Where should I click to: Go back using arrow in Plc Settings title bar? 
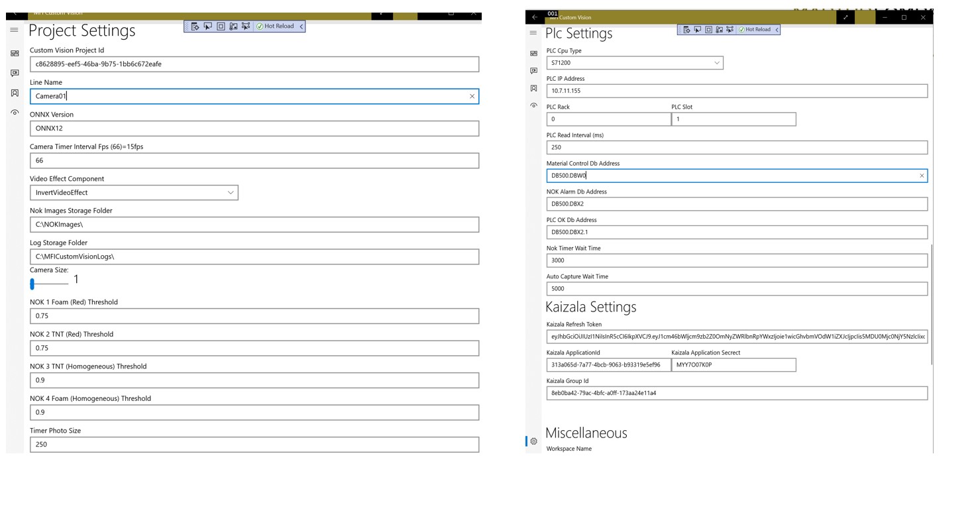pyautogui.click(x=535, y=17)
